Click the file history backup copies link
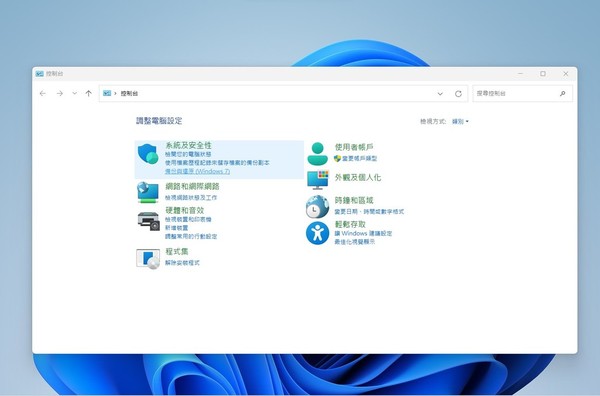 217,163
